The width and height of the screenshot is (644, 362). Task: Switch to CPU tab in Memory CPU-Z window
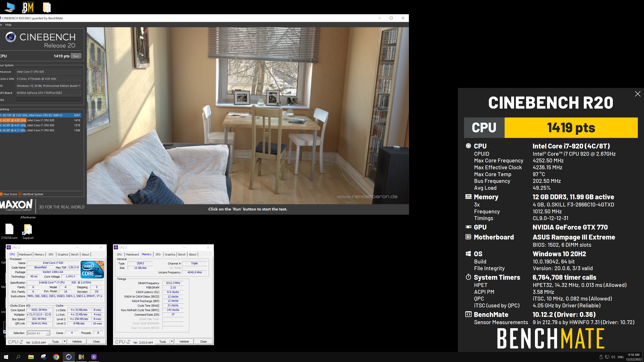coord(120,254)
